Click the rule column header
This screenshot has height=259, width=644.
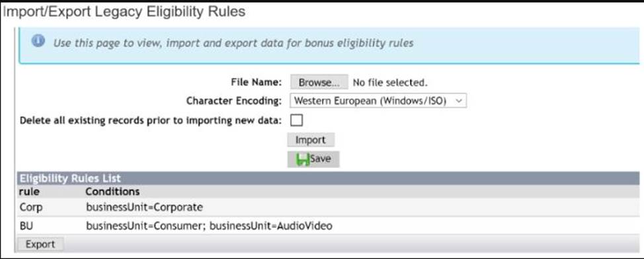pos(29,192)
